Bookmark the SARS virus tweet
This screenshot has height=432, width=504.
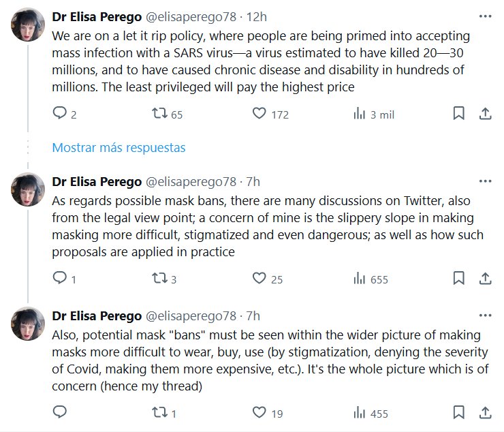point(459,114)
